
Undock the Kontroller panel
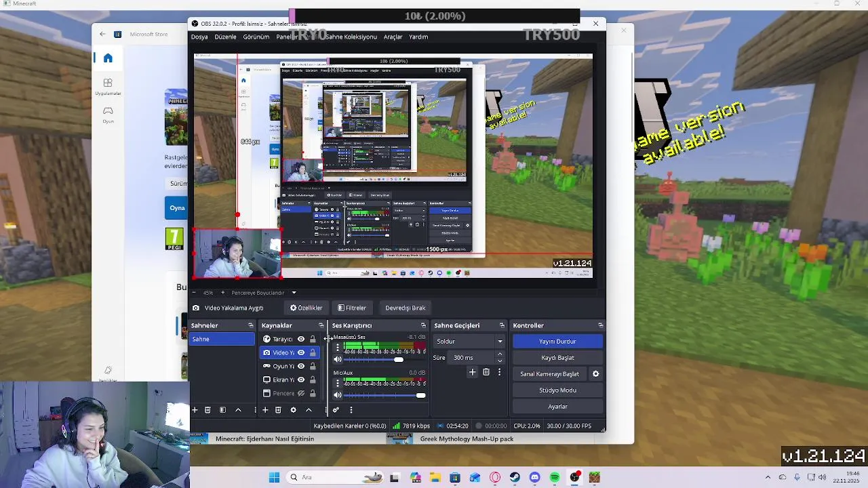pos(600,325)
